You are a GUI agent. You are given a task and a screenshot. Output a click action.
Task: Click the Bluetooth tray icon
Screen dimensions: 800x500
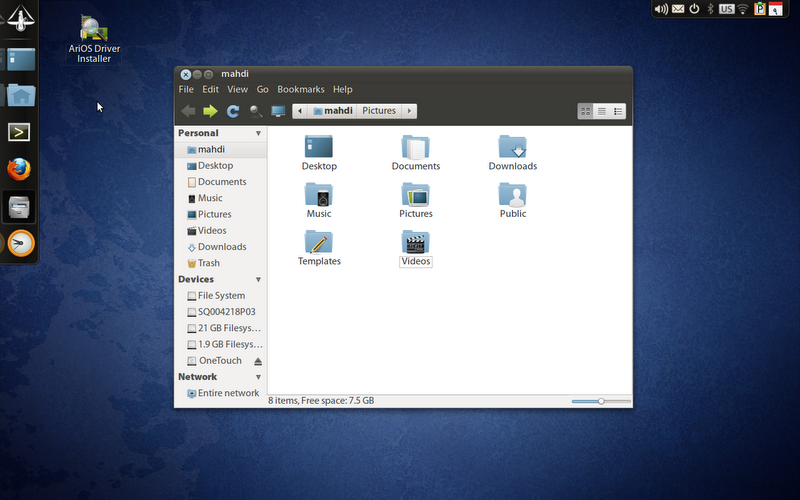(x=710, y=9)
